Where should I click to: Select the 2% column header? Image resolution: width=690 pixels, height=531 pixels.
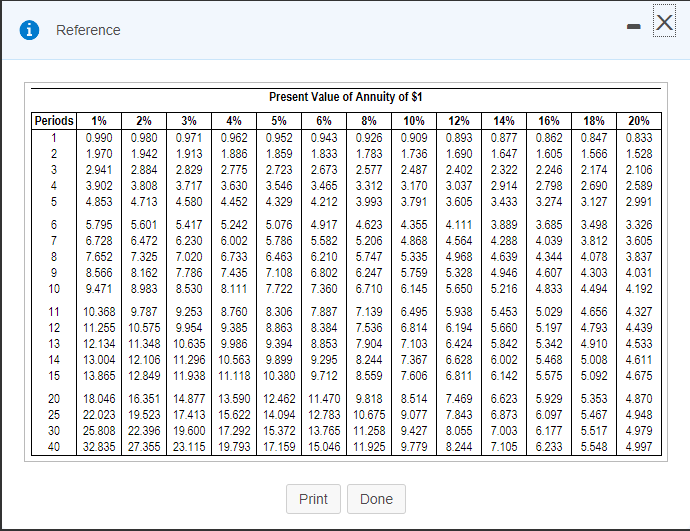144,121
